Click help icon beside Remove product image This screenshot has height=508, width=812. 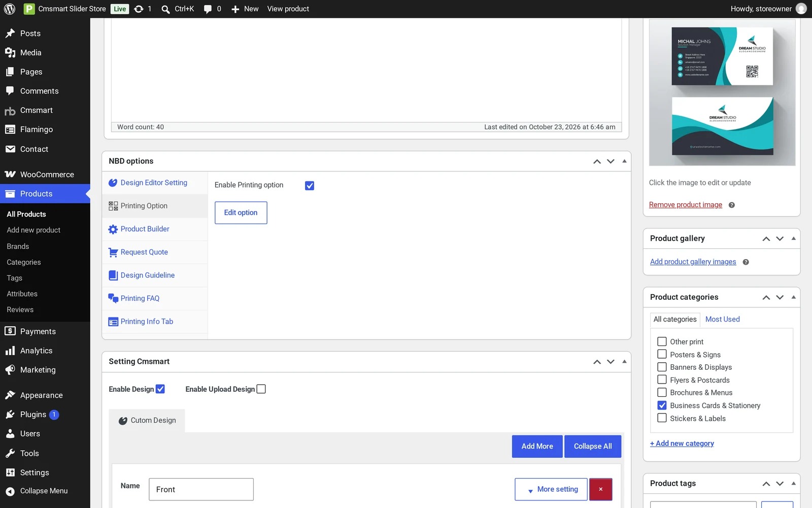[731, 205]
